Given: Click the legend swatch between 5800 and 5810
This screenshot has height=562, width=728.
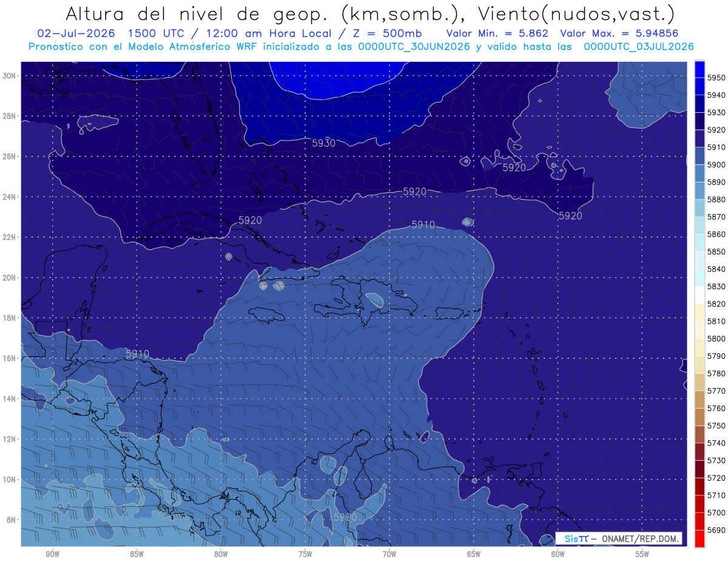Looking at the screenshot, I should (x=699, y=330).
